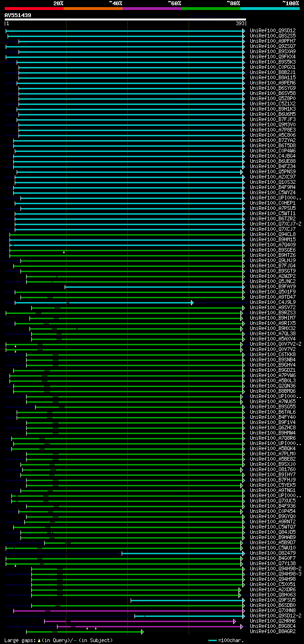
Task: Select label UniRef100_Q2HRH6
Action: [x=273, y=621]
